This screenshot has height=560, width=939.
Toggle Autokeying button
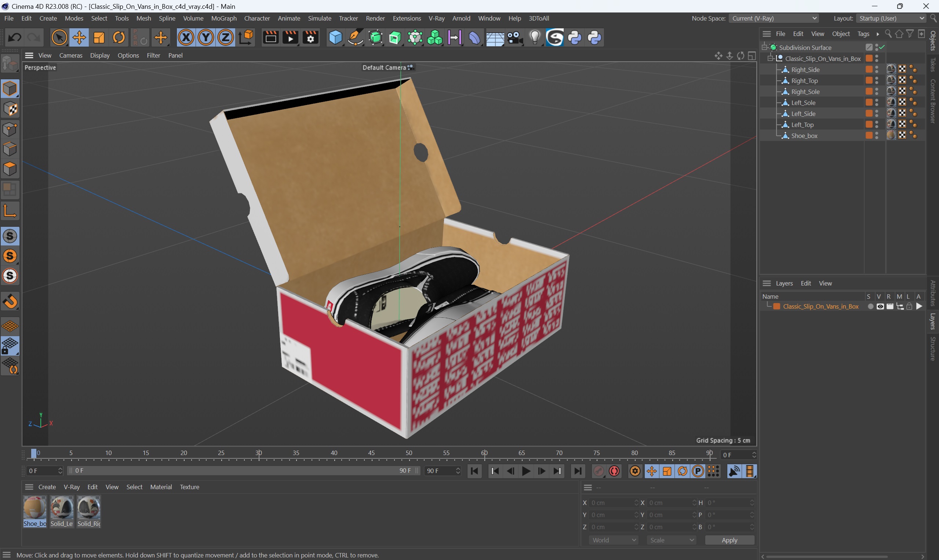pos(615,471)
